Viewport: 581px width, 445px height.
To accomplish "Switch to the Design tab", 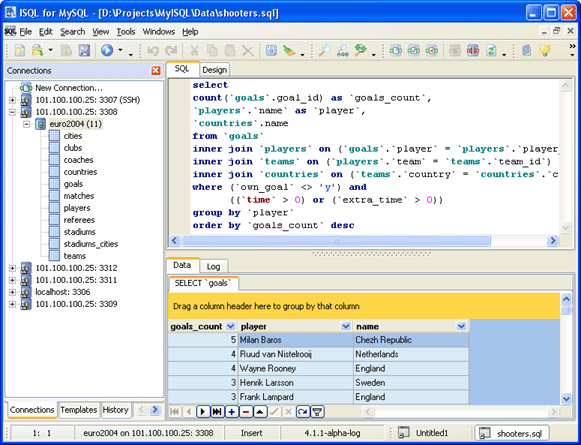I will [x=215, y=70].
